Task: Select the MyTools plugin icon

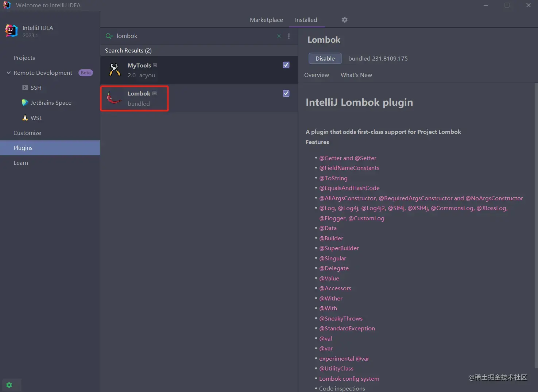Action: coord(115,70)
